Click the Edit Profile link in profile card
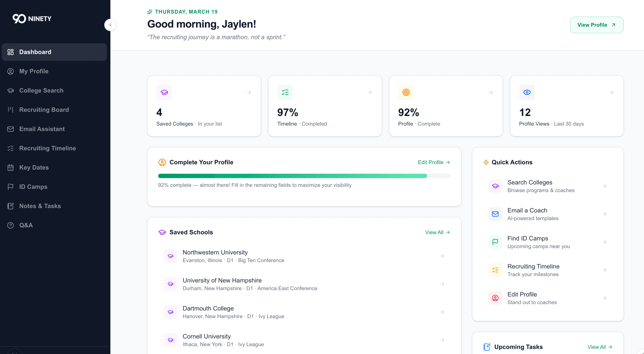 pyautogui.click(x=434, y=162)
